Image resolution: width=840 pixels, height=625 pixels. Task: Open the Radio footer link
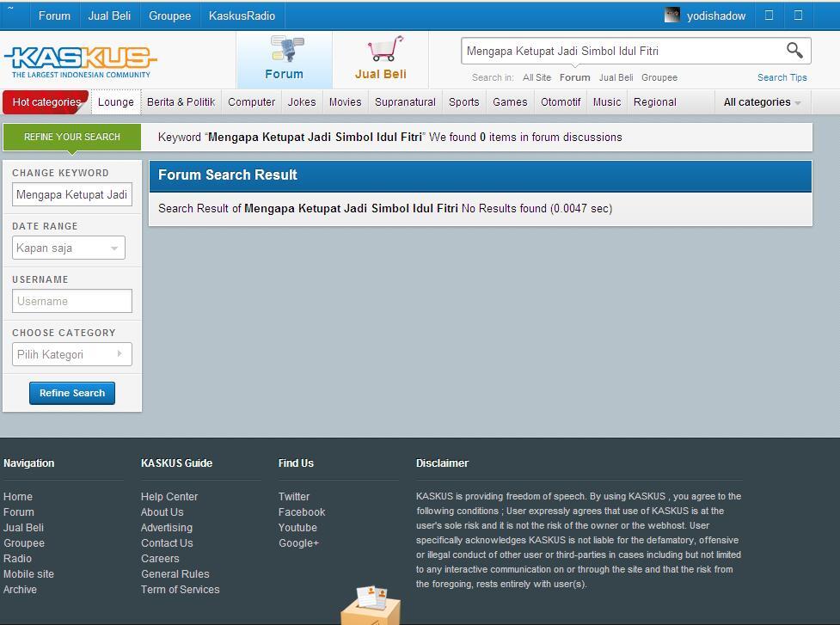17,558
